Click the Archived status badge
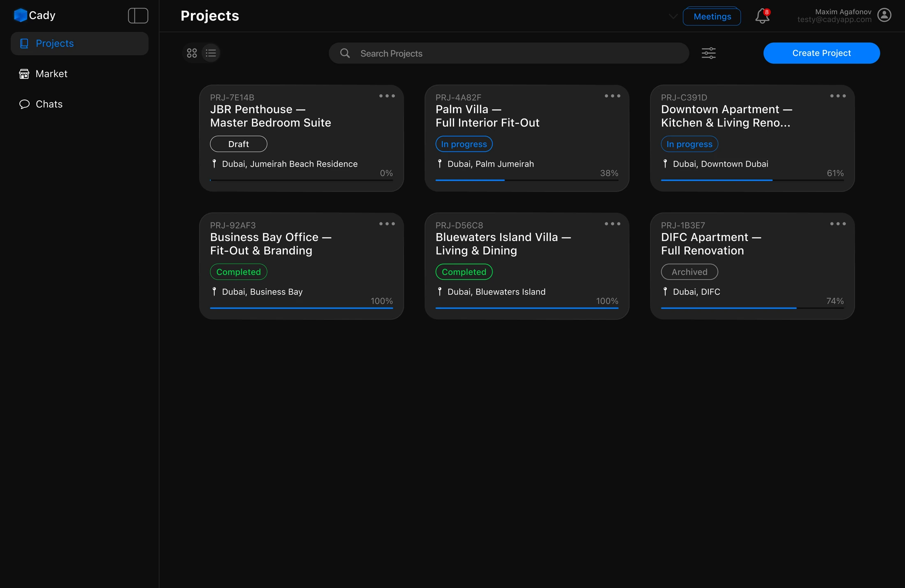Screen dimensions: 905x588 (x=689, y=272)
